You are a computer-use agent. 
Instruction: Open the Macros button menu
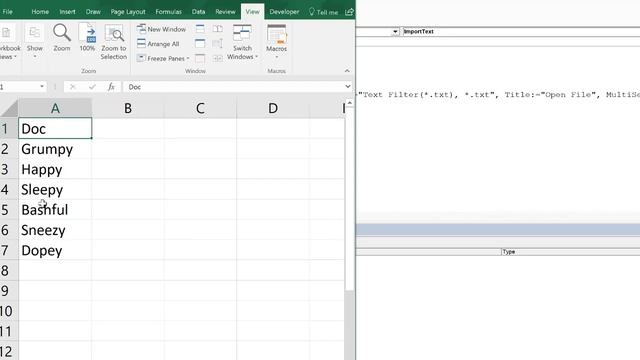(x=276, y=41)
